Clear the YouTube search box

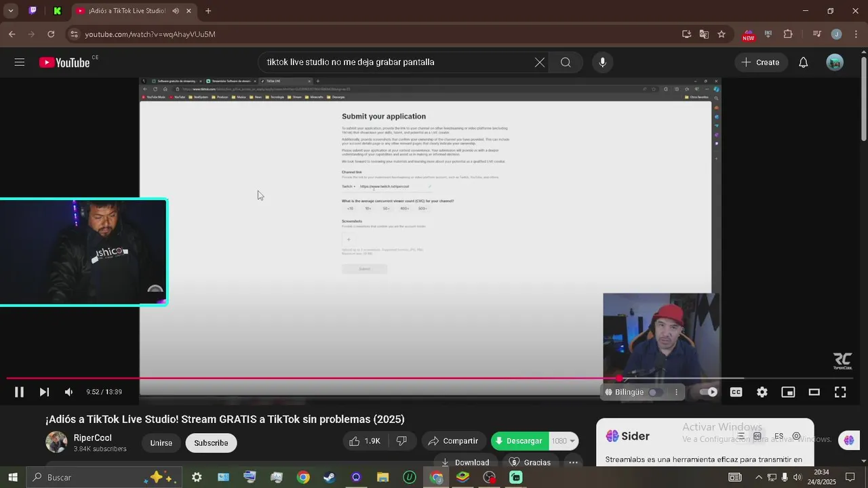539,62
